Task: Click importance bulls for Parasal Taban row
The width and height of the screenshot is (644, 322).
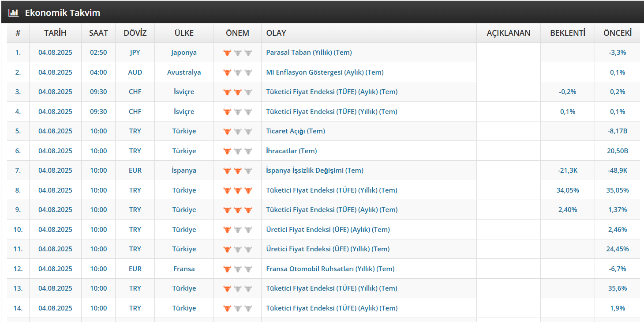Action: pyautogui.click(x=237, y=53)
